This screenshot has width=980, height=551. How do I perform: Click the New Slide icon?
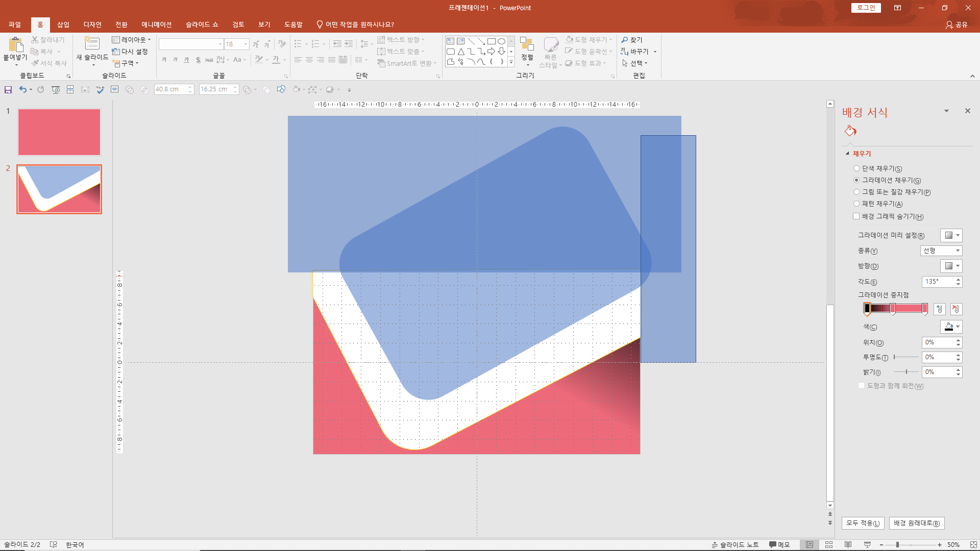92,44
